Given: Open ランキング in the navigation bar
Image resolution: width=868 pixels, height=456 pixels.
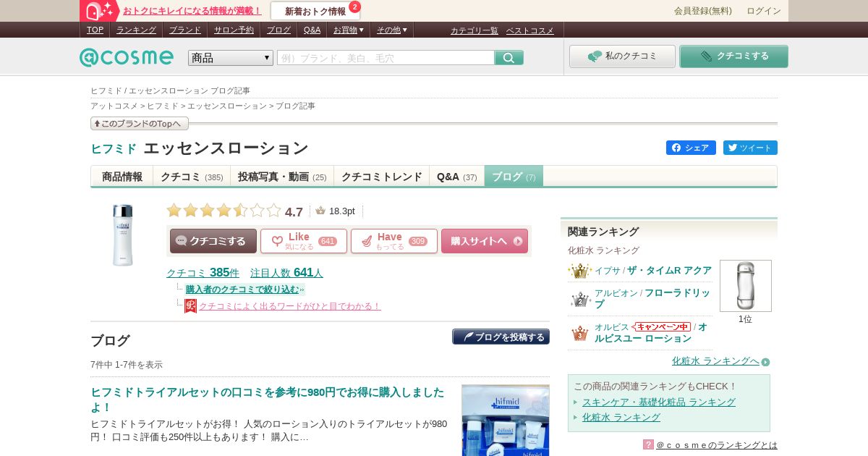Looking at the screenshot, I should [136, 30].
